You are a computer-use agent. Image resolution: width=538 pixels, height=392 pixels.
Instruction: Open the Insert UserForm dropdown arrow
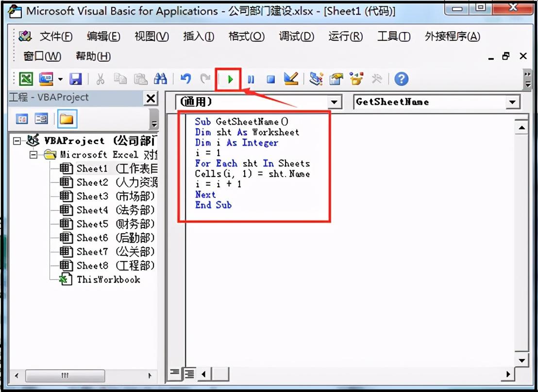(60, 79)
